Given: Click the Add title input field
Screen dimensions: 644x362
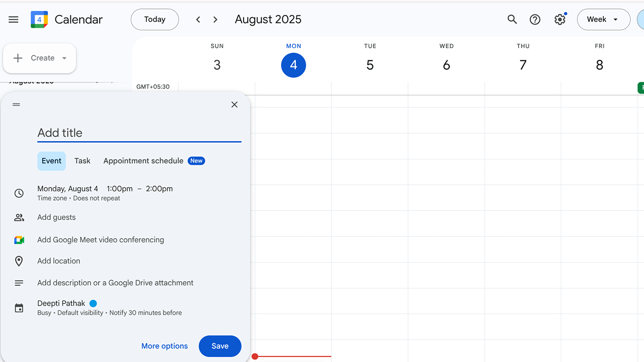Looking at the screenshot, I should point(139,133).
